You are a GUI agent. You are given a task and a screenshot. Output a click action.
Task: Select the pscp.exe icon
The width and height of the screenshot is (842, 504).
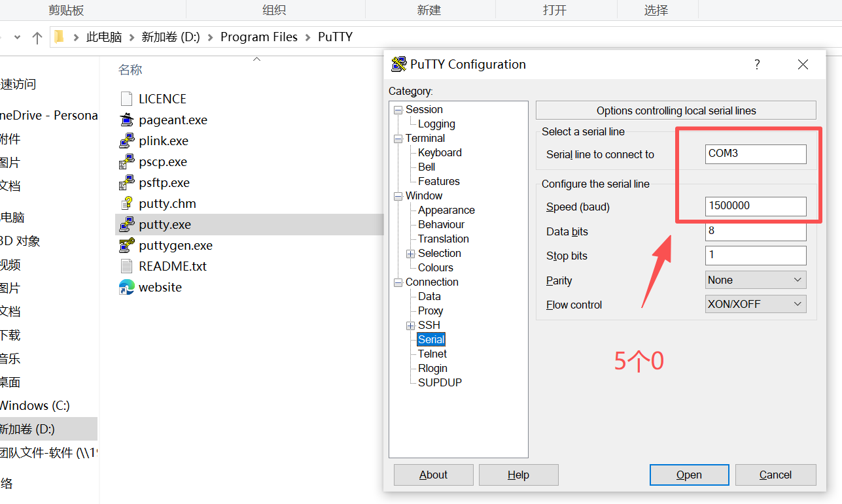click(126, 161)
